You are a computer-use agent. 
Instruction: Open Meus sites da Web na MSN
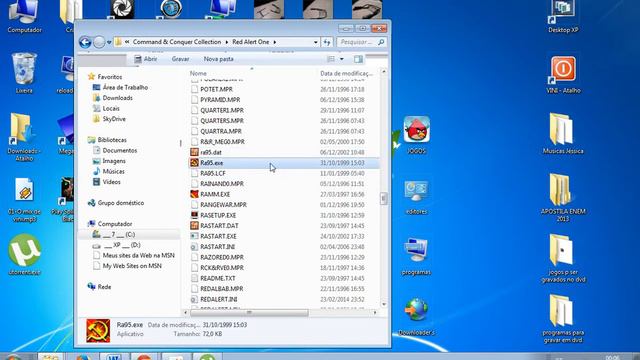(138, 256)
